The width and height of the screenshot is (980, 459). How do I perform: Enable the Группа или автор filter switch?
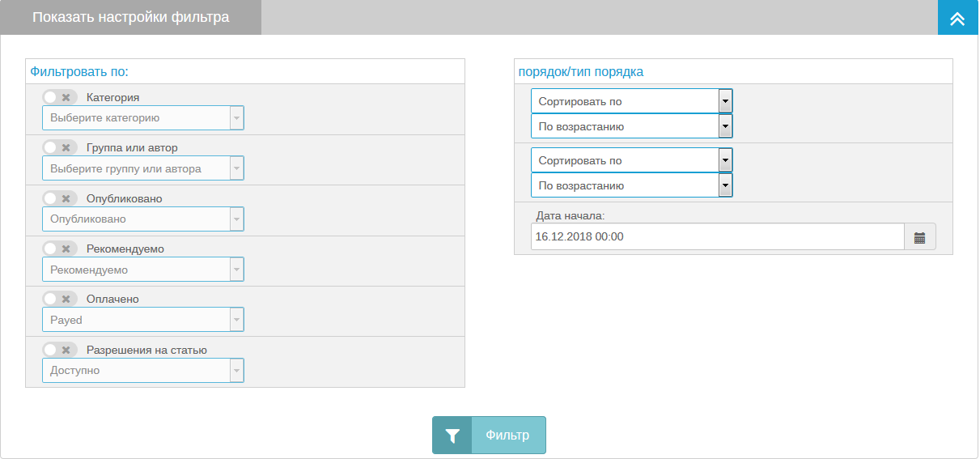click(x=59, y=147)
